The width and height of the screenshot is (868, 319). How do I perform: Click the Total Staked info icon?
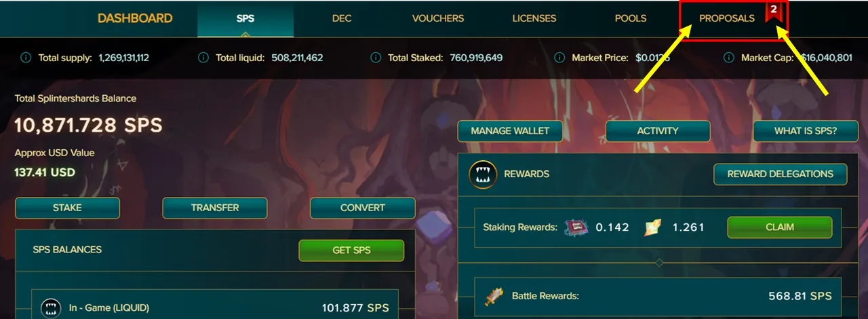376,58
